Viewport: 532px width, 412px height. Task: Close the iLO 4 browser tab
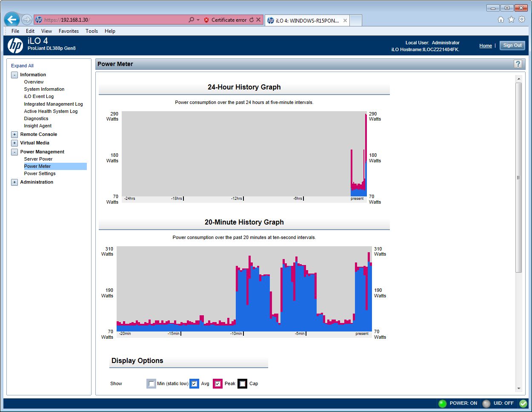[345, 20]
